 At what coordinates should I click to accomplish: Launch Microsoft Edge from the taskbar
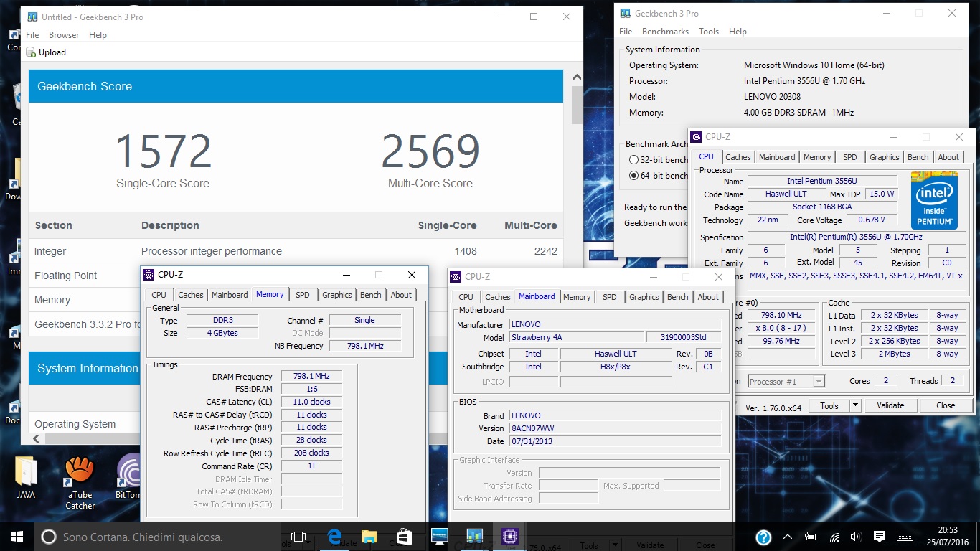tap(334, 537)
